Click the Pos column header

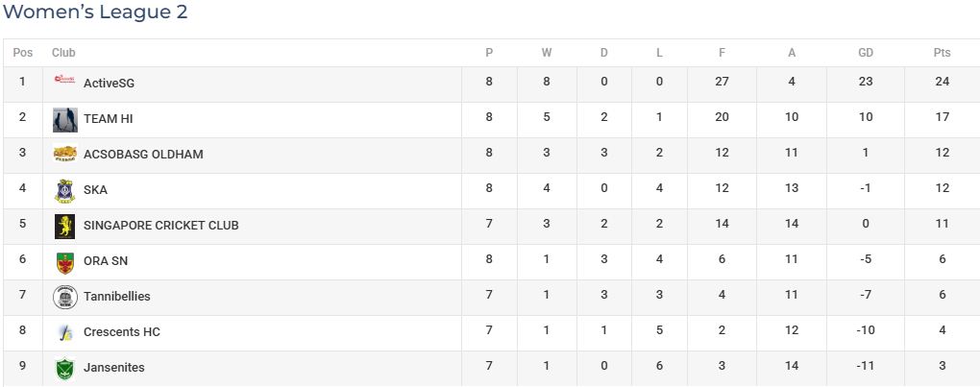pos(22,53)
